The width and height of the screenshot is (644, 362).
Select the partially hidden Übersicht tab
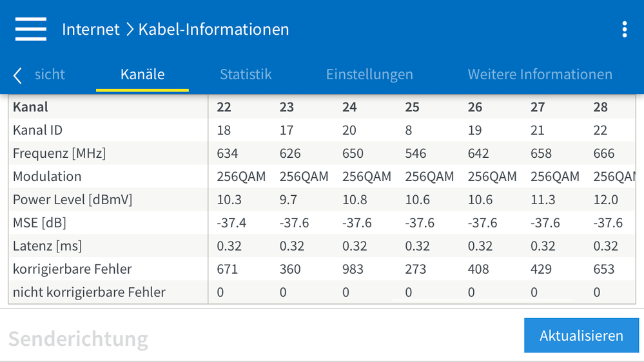(x=48, y=74)
